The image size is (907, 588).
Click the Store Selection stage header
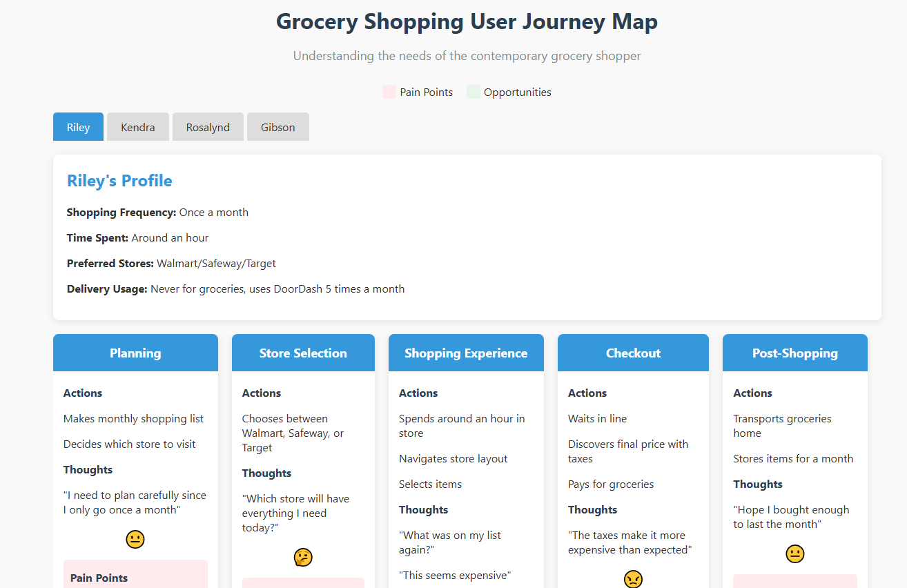(303, 353)
